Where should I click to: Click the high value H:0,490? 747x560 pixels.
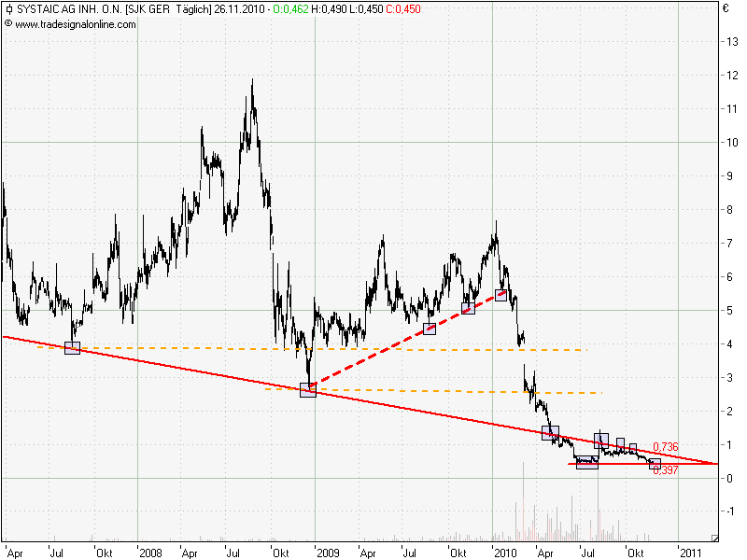(329, 9)
